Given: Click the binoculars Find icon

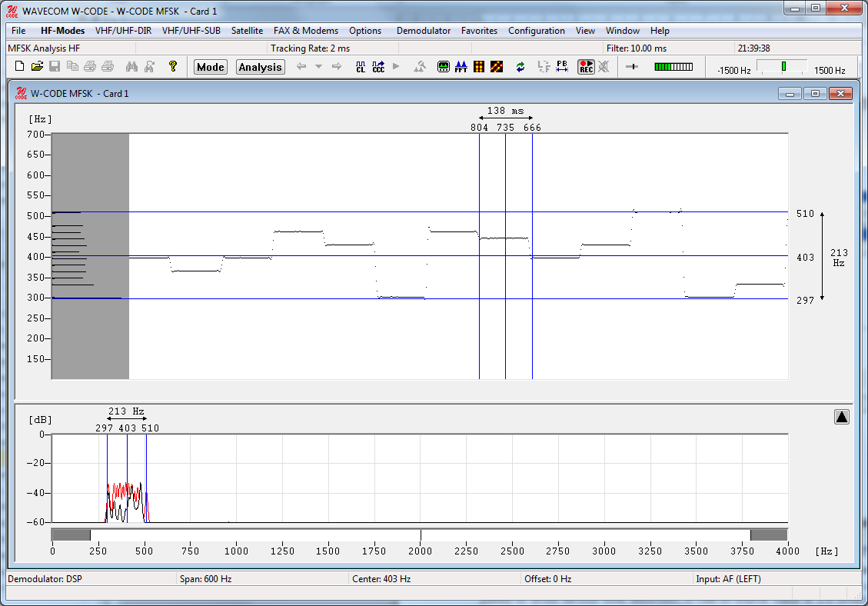Looking at the screenshot, I should (x=131, y=66).
